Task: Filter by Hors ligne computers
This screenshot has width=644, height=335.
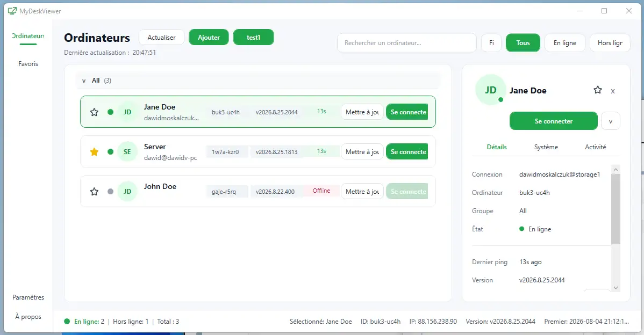Action: pyautogui.click(x=610, y=42)
